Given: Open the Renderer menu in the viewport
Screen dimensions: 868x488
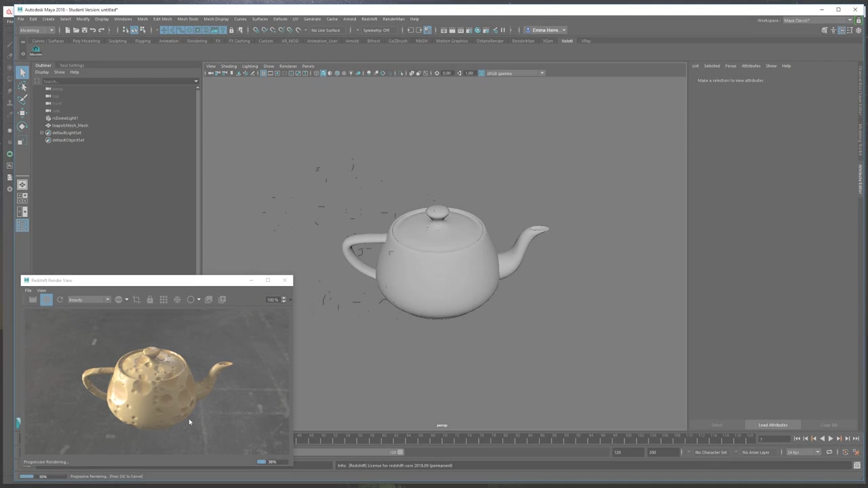Looking at the screenshot, I should pos(288,66).
